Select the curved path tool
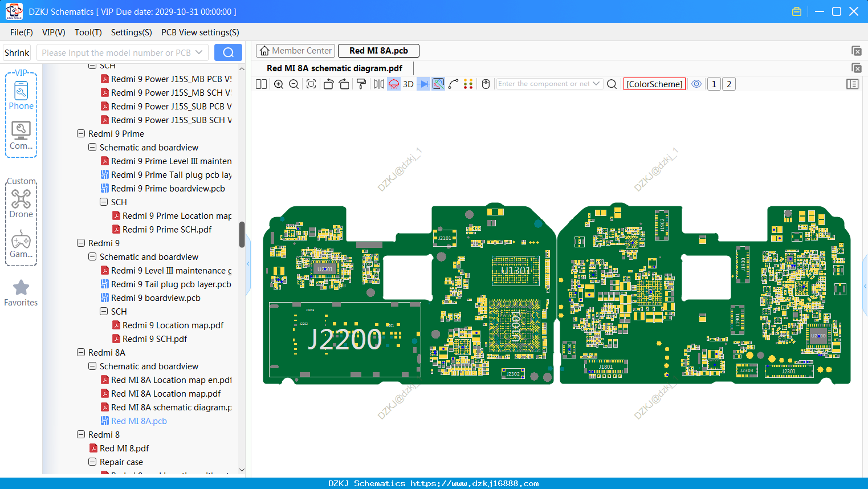Screen dimensions: 868x489 pos(454,84)
